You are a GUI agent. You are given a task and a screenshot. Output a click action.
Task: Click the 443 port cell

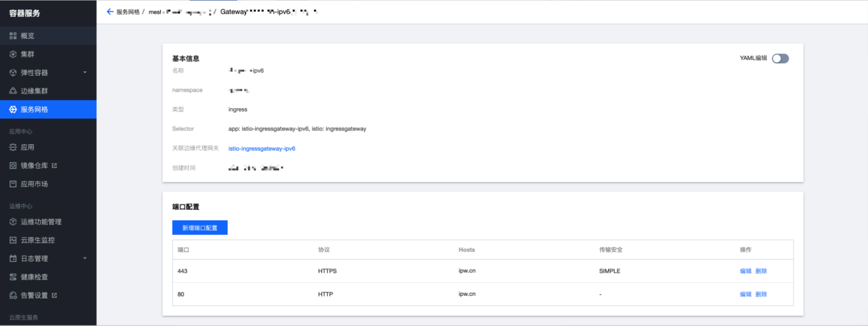click(182, 271)
